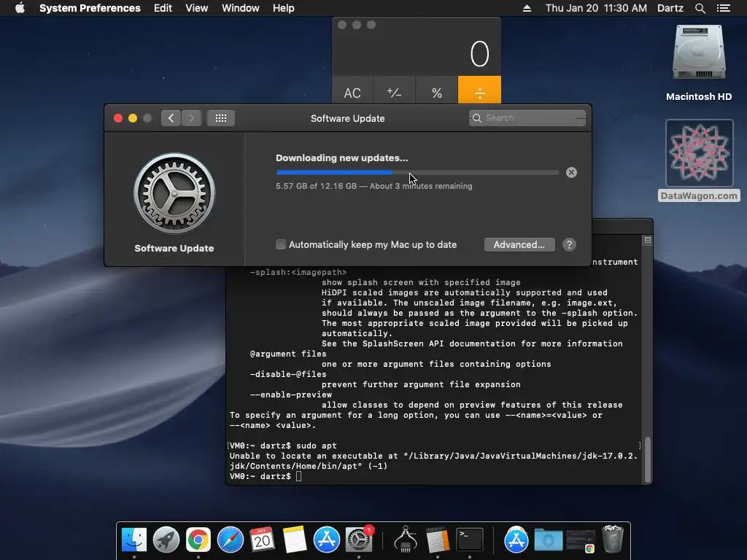Click the Search field in Software Update
Viewport: 747px width, 560px height.
pyautogui.click(x=527, y=118)
